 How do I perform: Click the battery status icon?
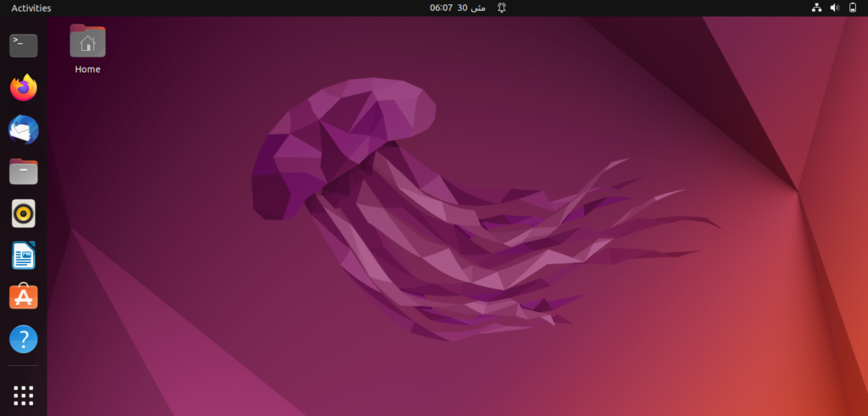(x=853, y=8)
